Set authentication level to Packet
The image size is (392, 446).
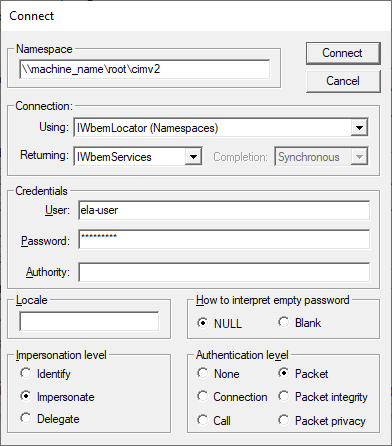[303, 374]
